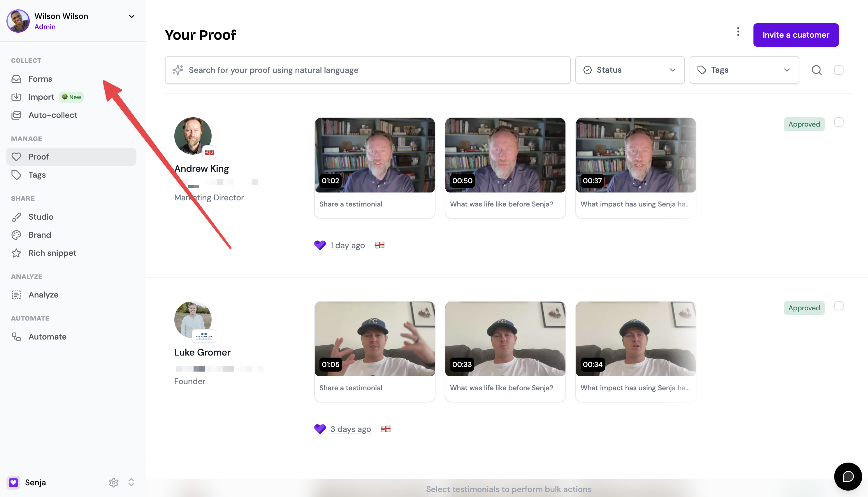The width and height of the screenshot is (868, 497).
Task: Toggle the select-all checkbox beside search
Action: (839, 70)
